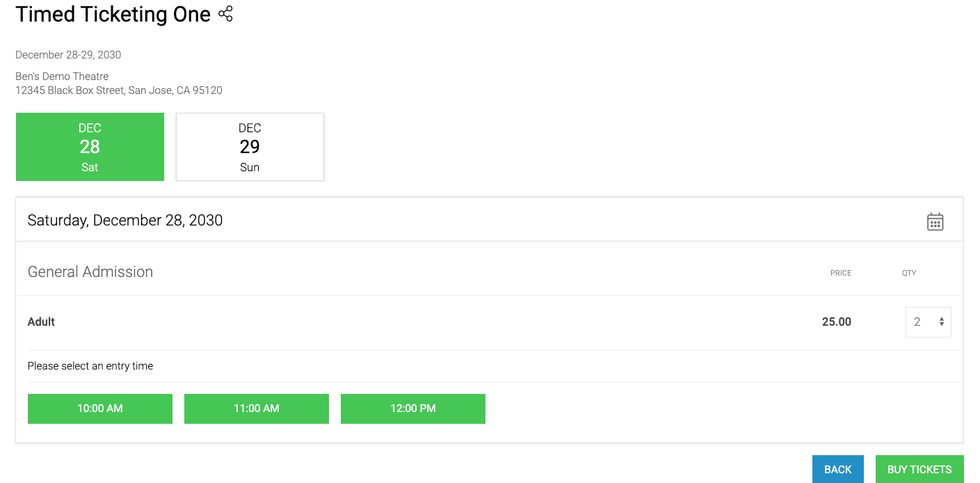This screenshot has width=980, height=483.
Task: Click the 'Please select an entry time' prompt
Action: (x=90, y=366)
